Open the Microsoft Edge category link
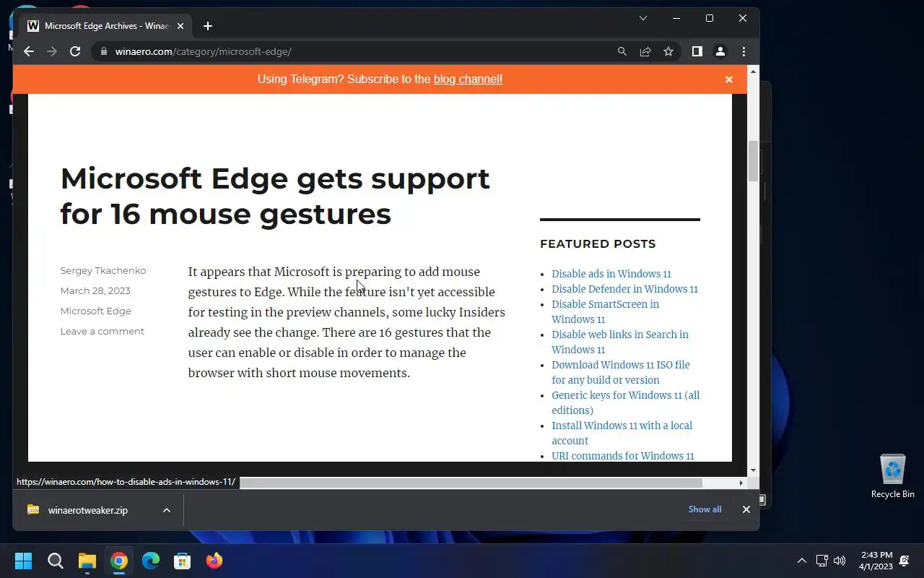This screenshot has height=578, width=924. (x=96, y=311)
